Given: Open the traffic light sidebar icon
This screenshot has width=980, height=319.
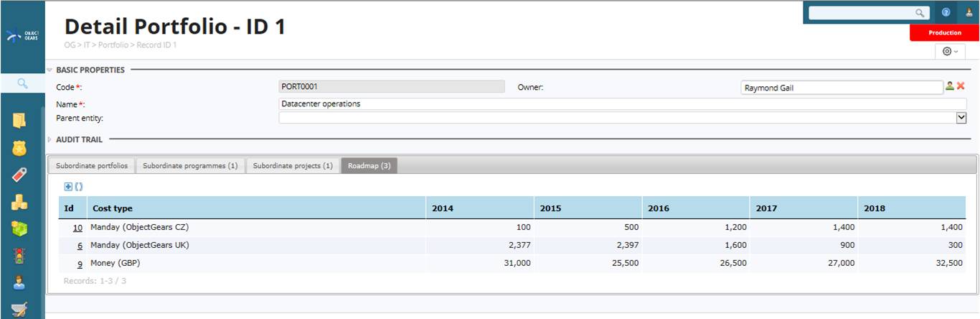Looking at the screenshot, I should tap(19, 256).
